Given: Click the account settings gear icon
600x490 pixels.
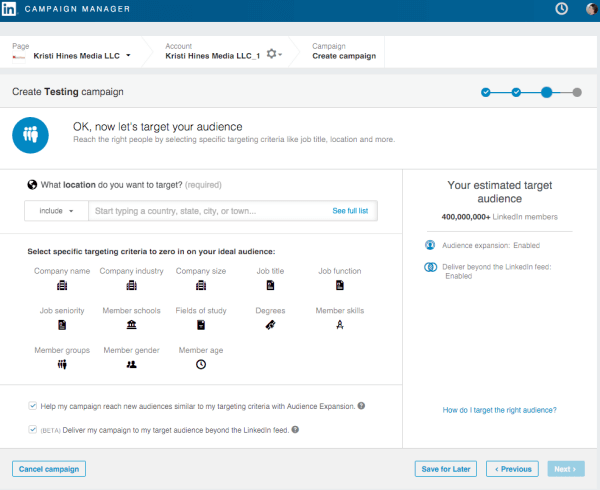Looking at the screenshot, I should [271, 54].
